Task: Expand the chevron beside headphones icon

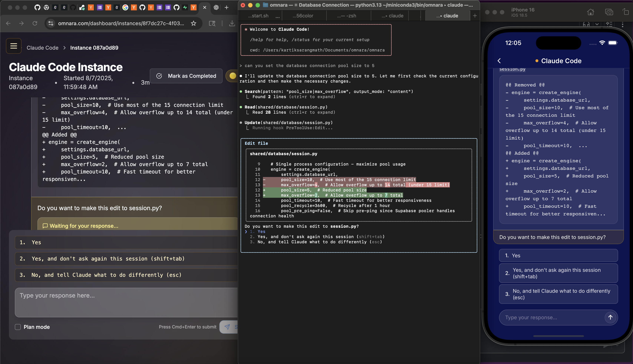Action: point(597,24)
